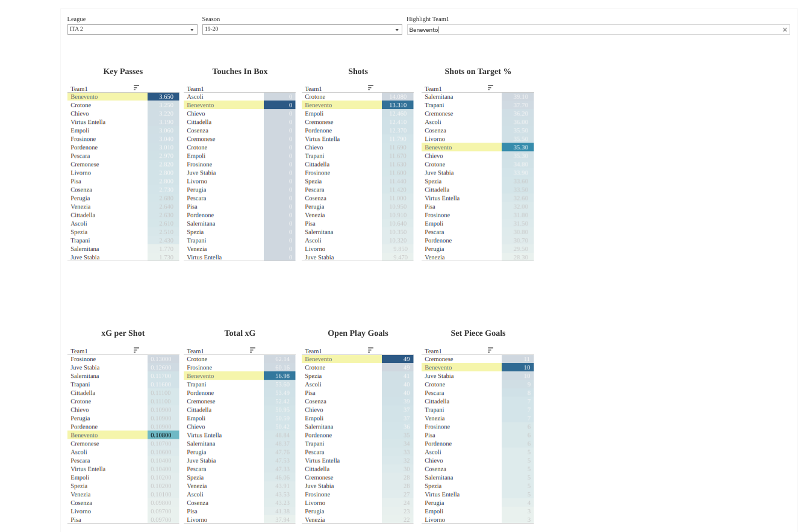Sort the Shots on Target % table
This screenshot has width=801, height=532.
tap(490, 88)
